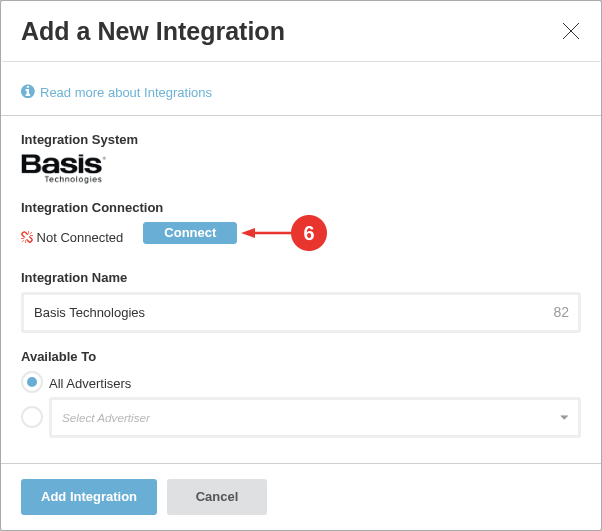Click the Basis Technologies logo
This screenshot has height=531, width=602.
(x=63, y=169)
